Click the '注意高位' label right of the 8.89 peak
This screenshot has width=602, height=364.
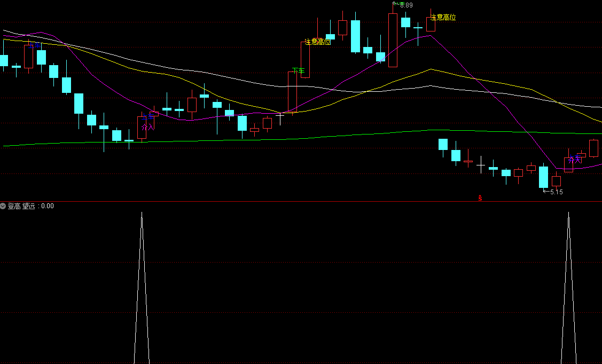coord(443,17)
